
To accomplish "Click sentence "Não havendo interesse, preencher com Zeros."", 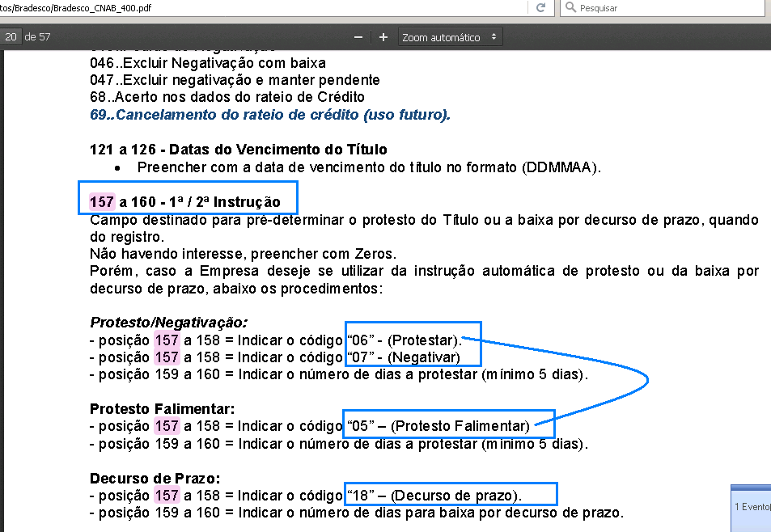I will (x=243, y=254).
